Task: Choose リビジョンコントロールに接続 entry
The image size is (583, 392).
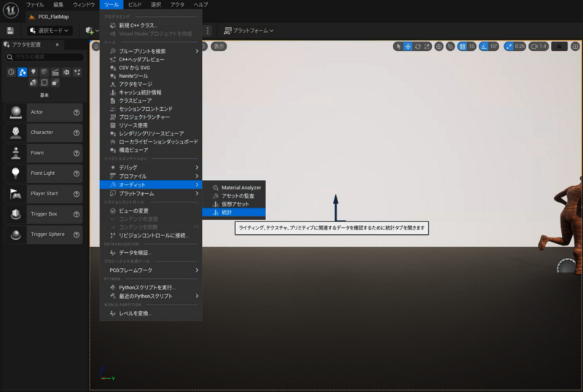Action: pos(151,235)
